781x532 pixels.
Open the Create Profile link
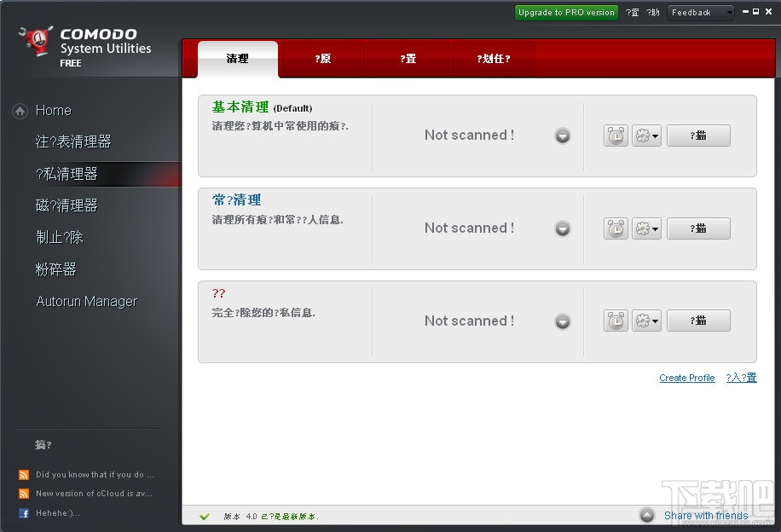point(687,378)
